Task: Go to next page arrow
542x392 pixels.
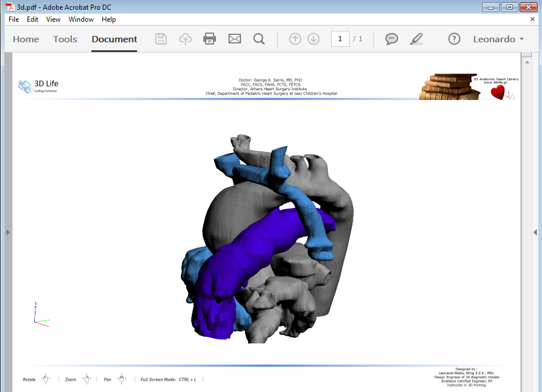Action: (314, 39)
